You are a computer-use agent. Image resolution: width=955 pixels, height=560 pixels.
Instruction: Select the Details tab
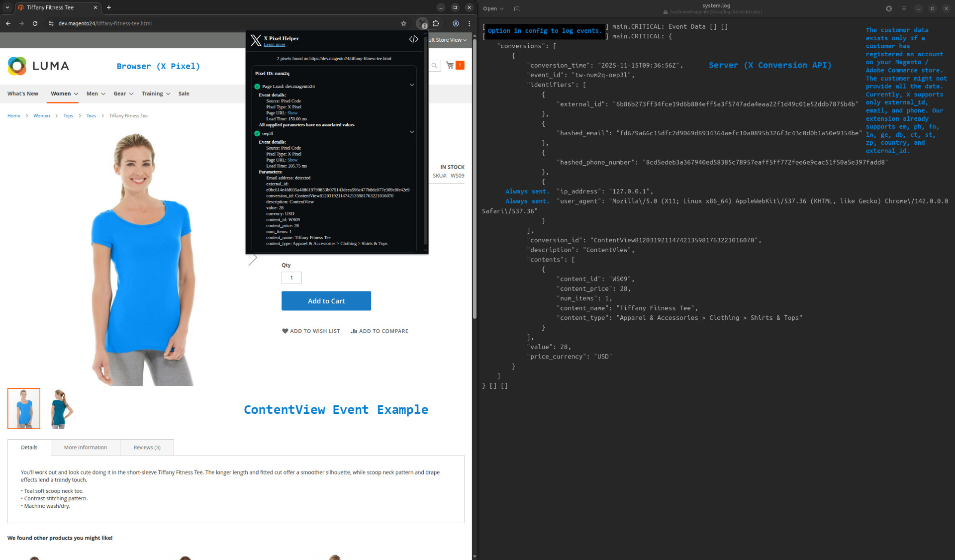point(29,447)
